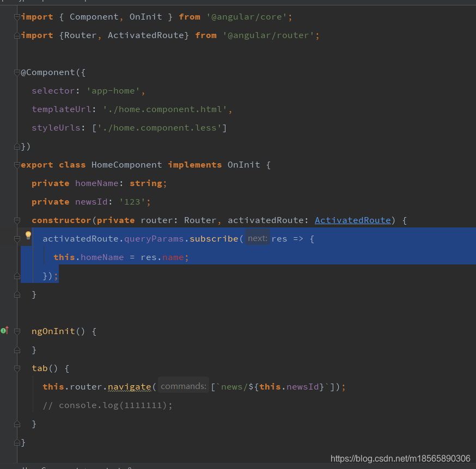476x469 pixels.
Task: Click the newsId value '123'
Action: pyautogui.click(x=132, y=202)
